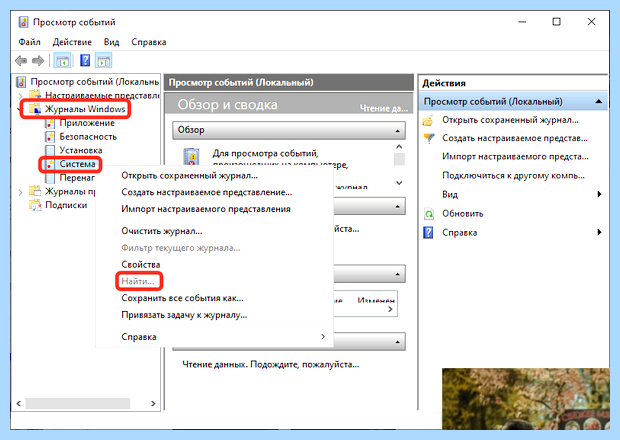Click the green refresh icon in Actions

pyautogui.click(x=429, y=214)
